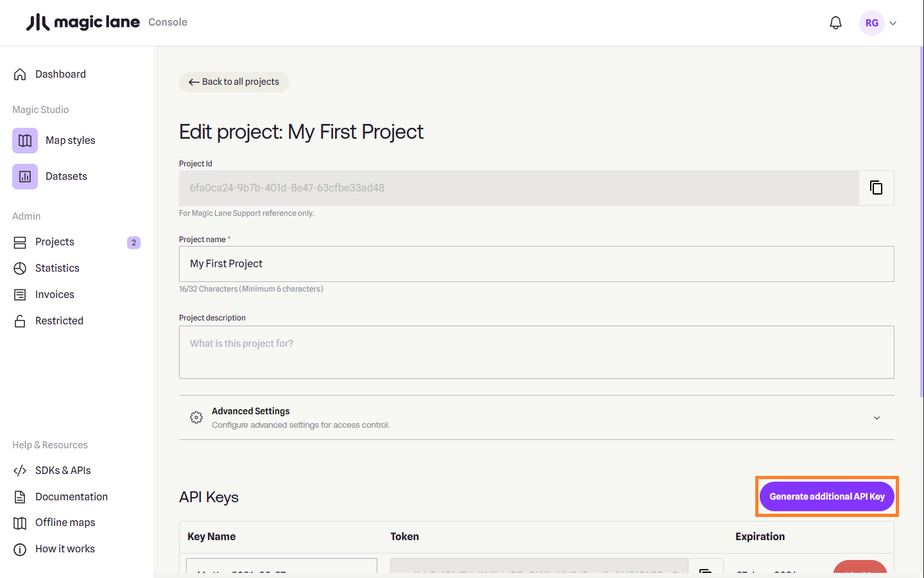Click Generate additional API Key button

click(826, 496)
